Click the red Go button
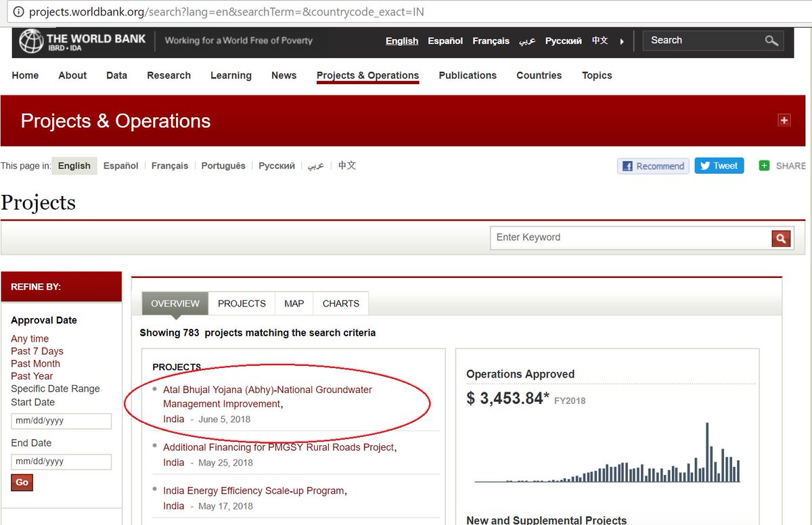 [x=22, y=482]
